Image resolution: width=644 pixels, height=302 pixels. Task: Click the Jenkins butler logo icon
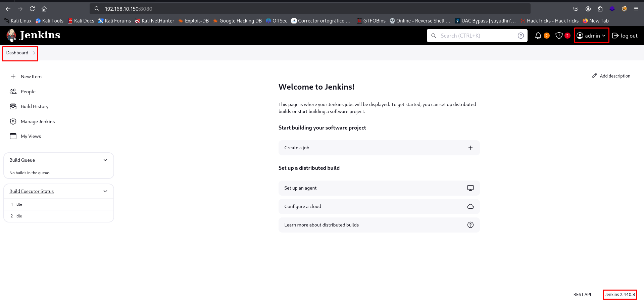11,35
